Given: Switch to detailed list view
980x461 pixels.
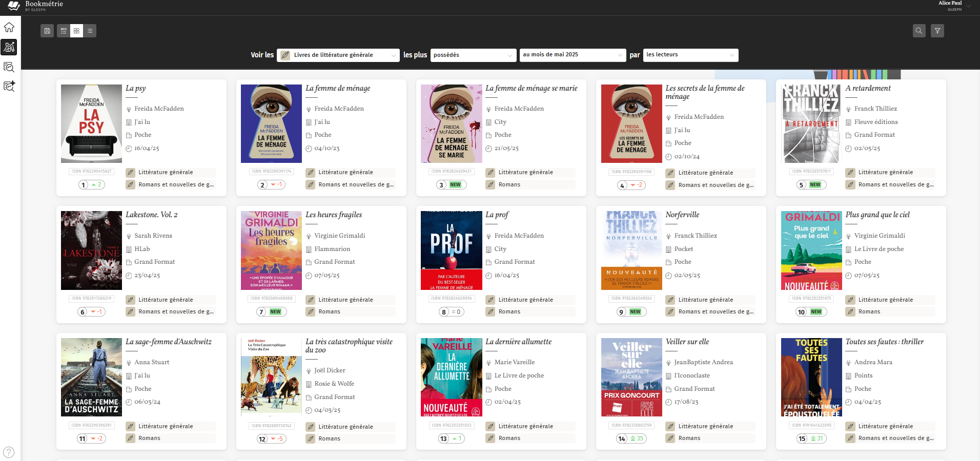Looking at the screenshot, I should point(64,31).
